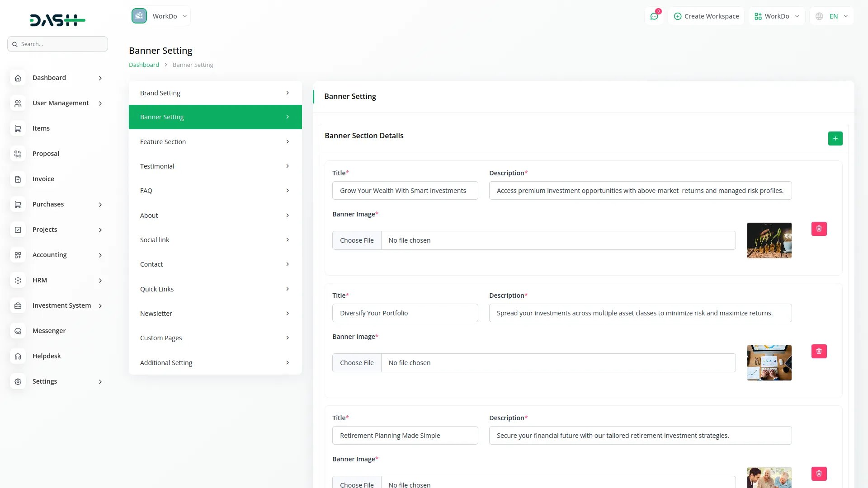Open the WorkDo workspace dropdown at top left
This screenshot has width=868, height=488.
[160, 16]
